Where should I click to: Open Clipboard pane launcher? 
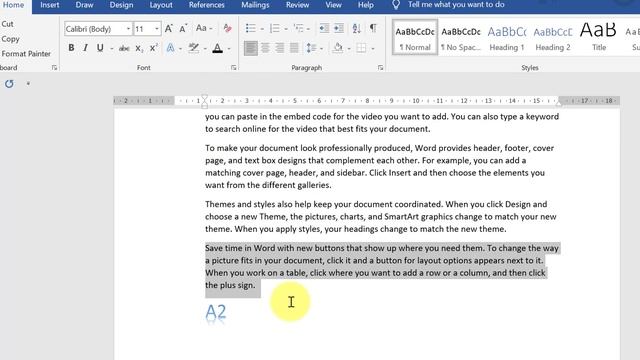54,68
